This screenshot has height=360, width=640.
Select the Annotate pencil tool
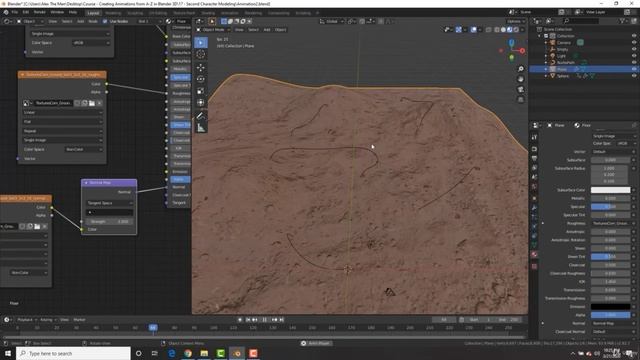coord(200,116)
